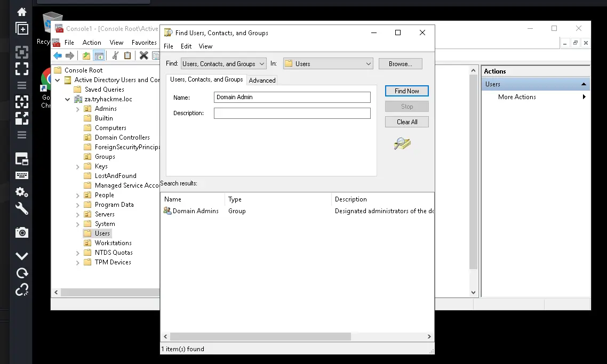Take a screenshot with the camera sidebar icon

click(22, 232)
